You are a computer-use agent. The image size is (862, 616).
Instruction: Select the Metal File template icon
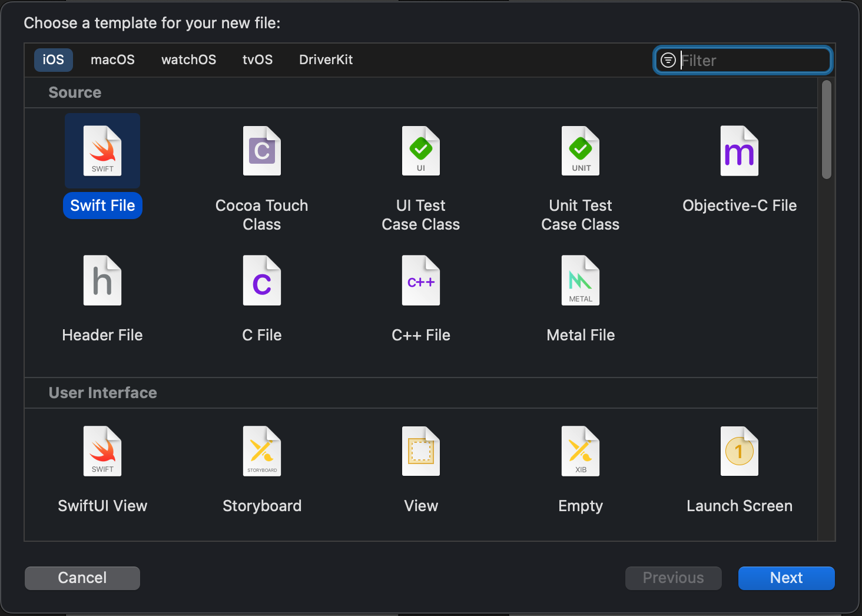[581, 280]
